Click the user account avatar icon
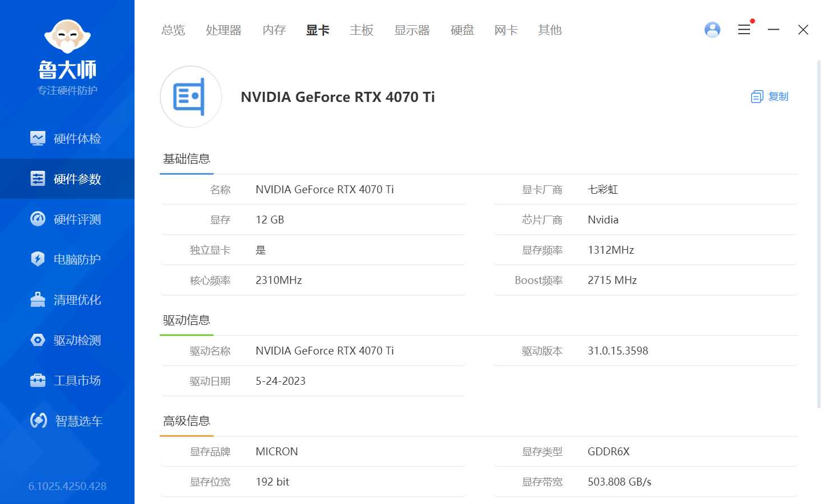The height and width of the screenshot is (504, 824). click(712, 30)
